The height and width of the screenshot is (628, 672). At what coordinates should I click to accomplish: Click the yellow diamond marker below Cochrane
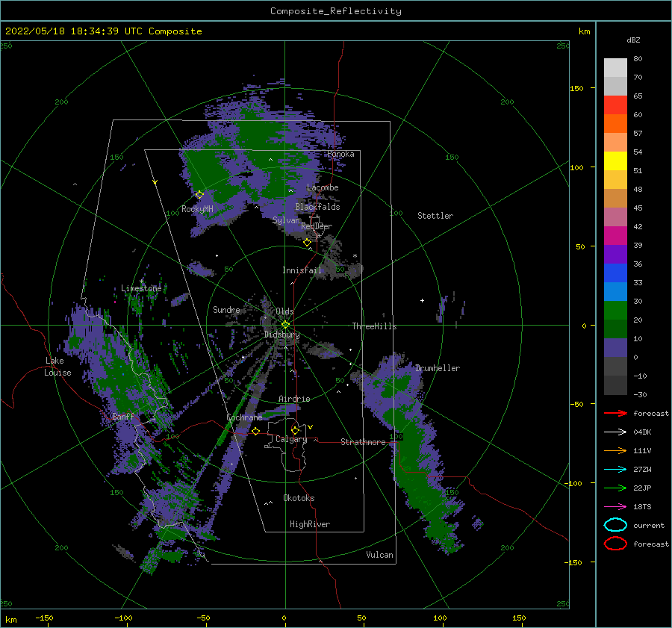255,431
